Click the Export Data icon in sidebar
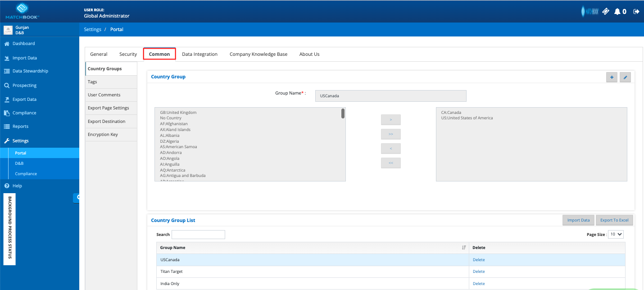This screenshot has height=290, width=644. coord(7,100)
